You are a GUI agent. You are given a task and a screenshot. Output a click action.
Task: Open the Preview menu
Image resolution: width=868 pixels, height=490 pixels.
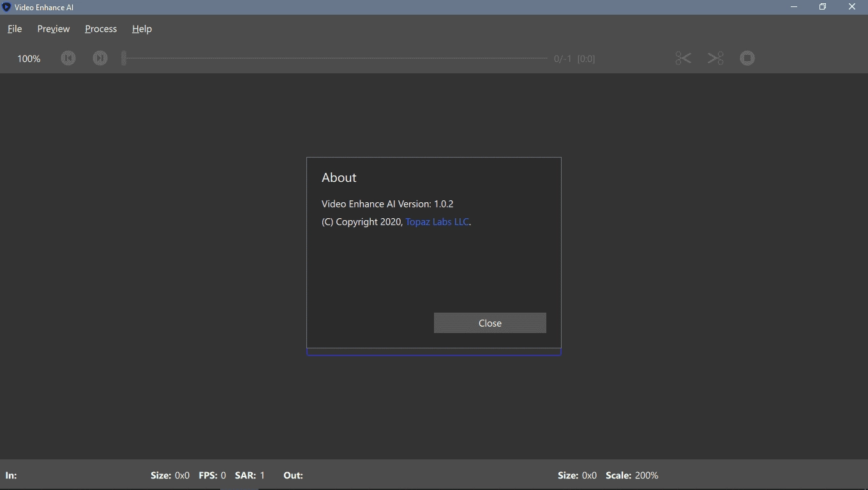coord(54,29)
